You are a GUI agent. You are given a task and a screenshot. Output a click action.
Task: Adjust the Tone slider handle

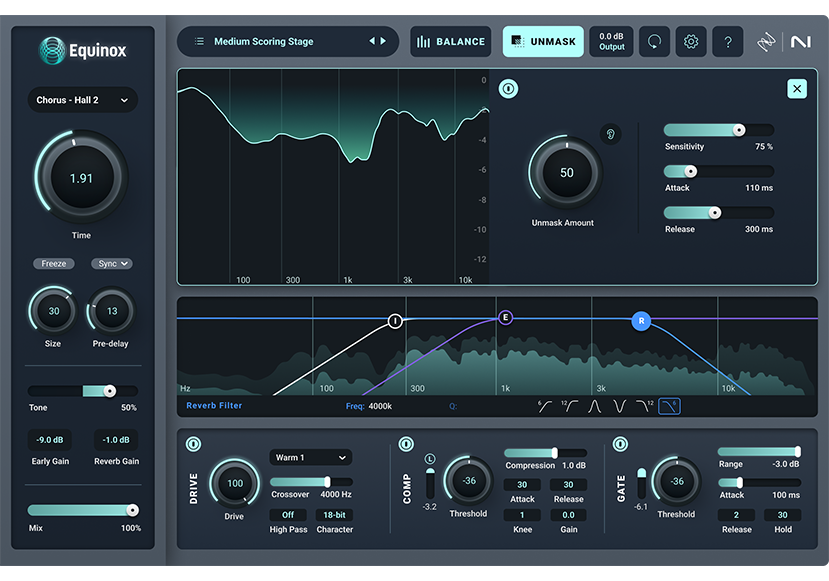tap(109, 391)
